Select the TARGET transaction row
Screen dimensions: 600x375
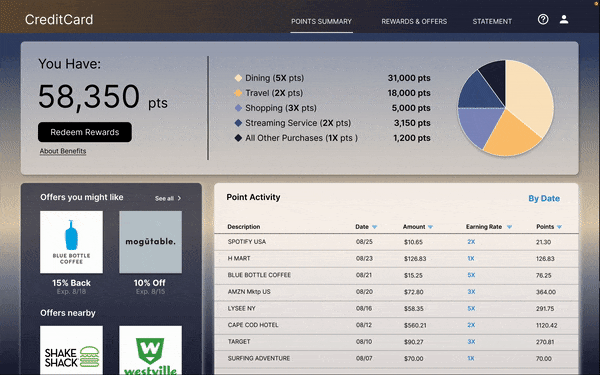396,342
